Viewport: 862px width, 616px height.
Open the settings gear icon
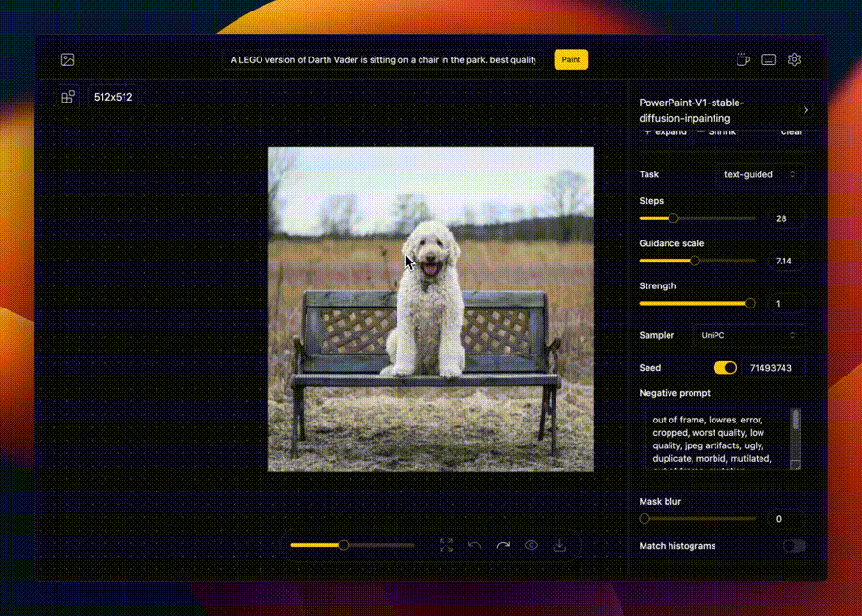point(794,59)
